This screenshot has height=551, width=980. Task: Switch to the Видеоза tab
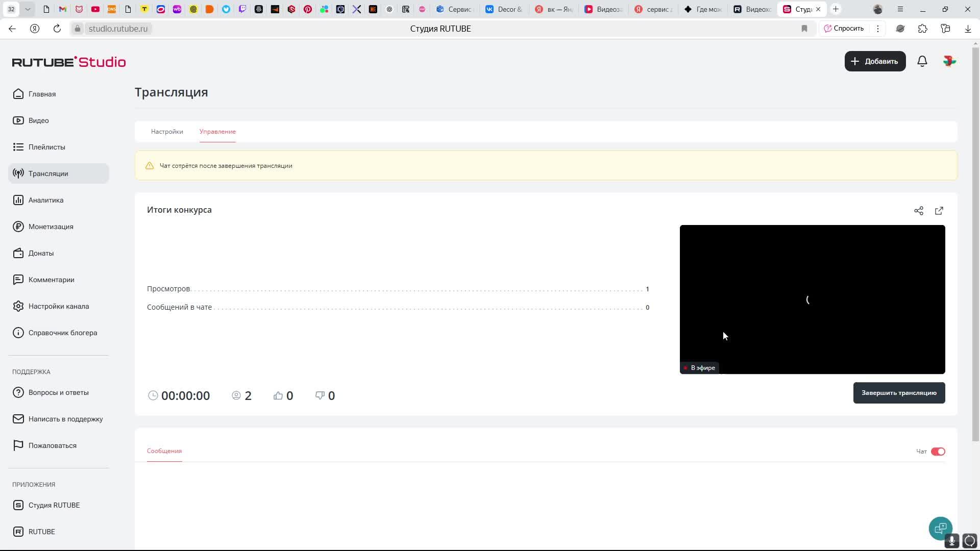point(603,9)
